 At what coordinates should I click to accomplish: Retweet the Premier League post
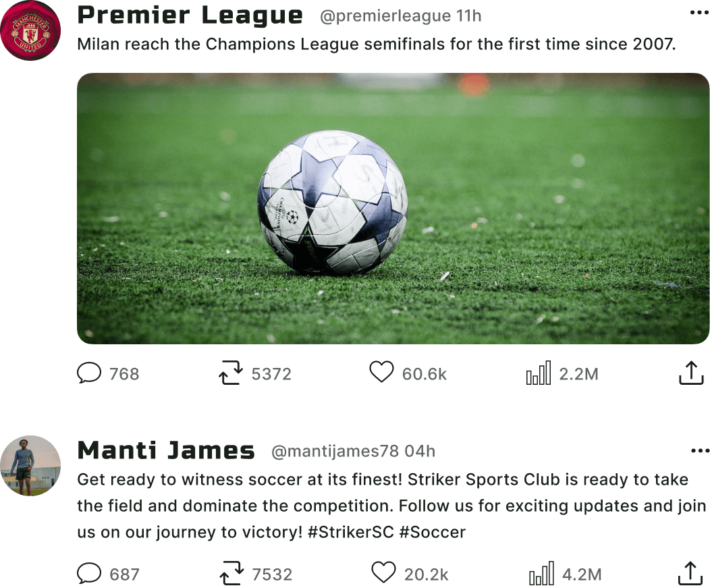(231, 373)
